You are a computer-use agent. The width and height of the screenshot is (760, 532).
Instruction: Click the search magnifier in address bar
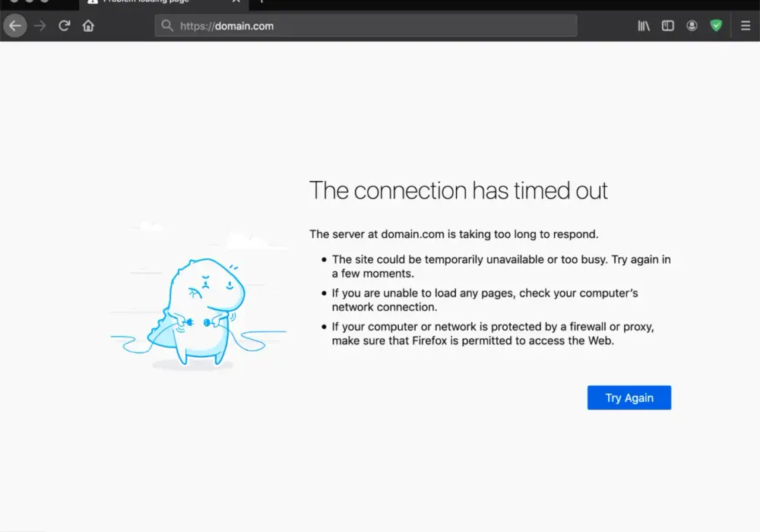coord(167,26)
